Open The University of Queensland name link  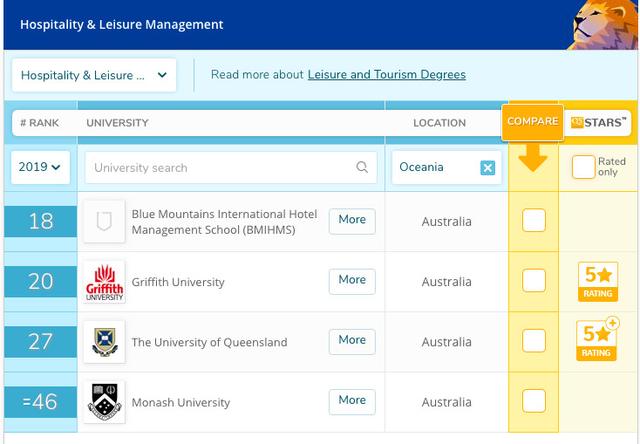coord(209,342)
